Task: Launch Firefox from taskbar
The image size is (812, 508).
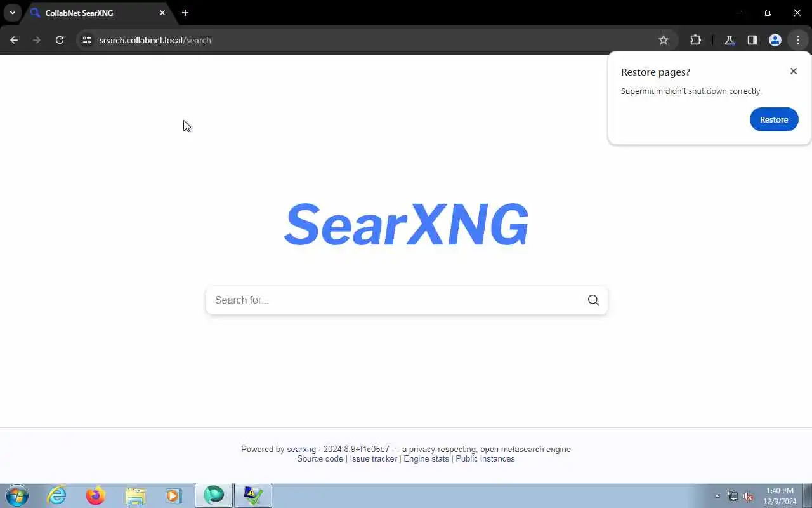Action: pos(96,495)
